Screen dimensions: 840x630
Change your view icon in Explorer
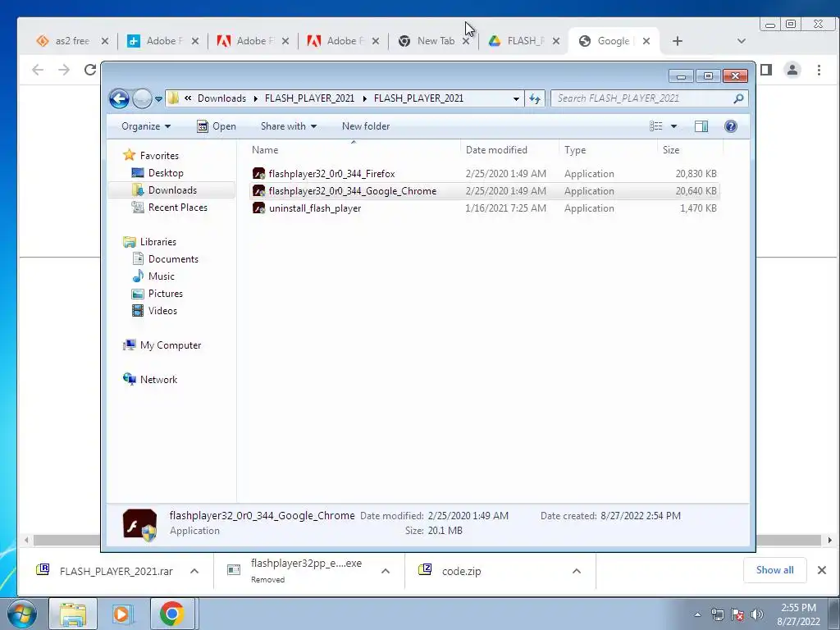[x=656, y=126]
